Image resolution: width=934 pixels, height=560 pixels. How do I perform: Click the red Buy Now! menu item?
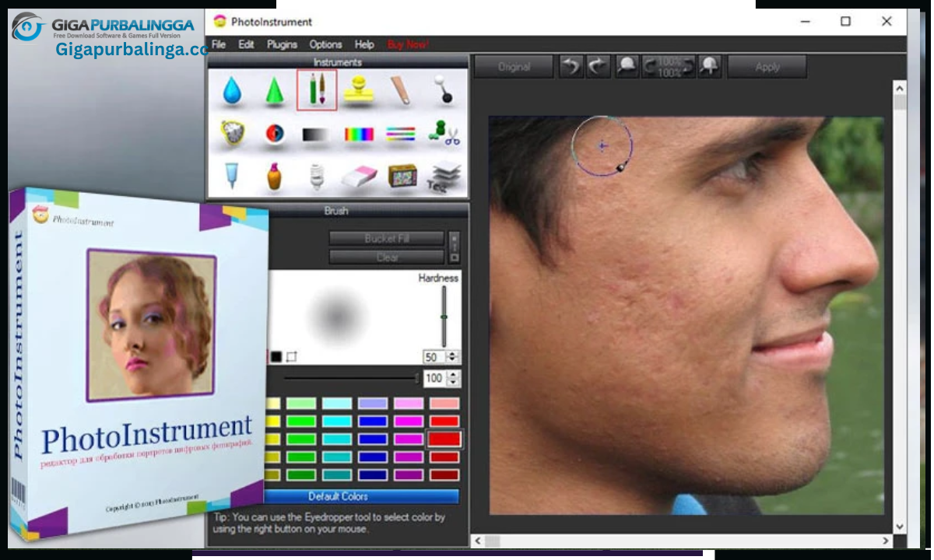click(x=408, y=44)
